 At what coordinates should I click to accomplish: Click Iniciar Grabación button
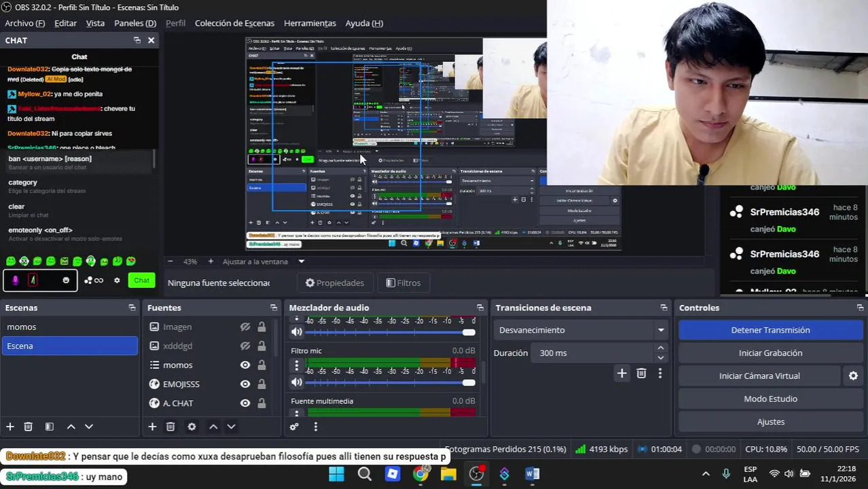tap(770, 353)
